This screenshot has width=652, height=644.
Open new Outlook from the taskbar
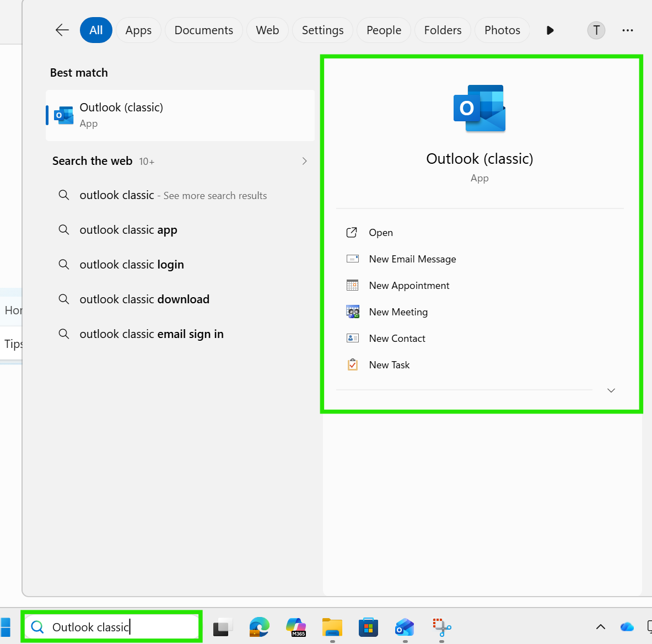coord(405,627)
